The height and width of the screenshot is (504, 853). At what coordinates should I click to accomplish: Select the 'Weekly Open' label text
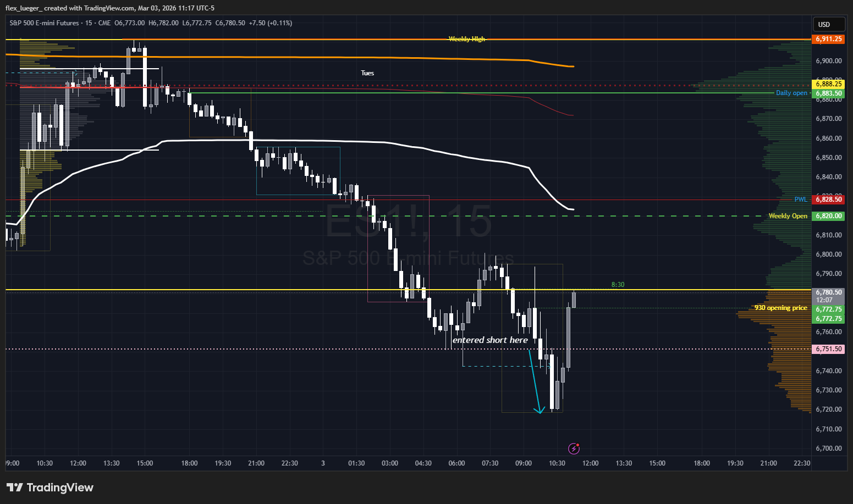(788, 216)
